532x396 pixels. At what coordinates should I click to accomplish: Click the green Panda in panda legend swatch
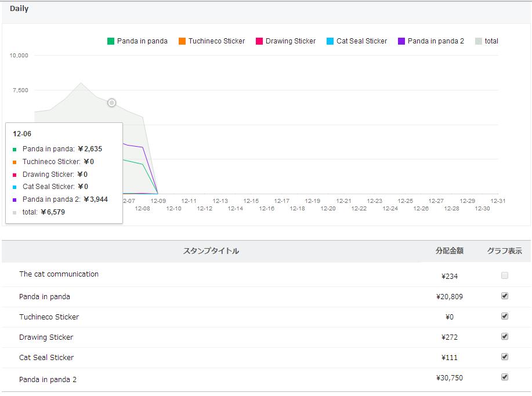pos(111,41)
